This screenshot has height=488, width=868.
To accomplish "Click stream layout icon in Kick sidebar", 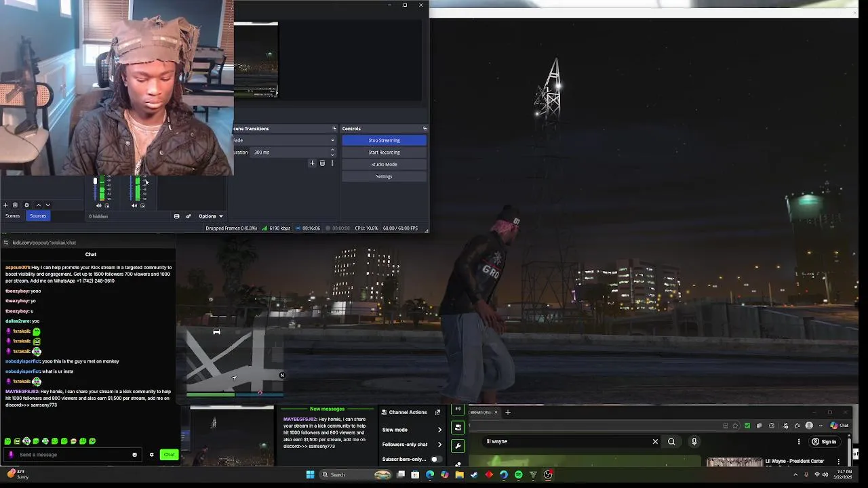I will tap(458, 428).
